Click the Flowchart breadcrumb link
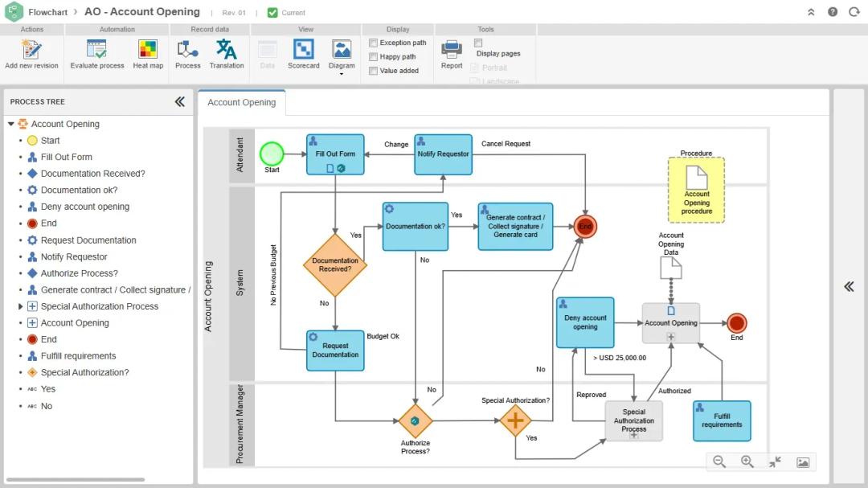Image resolution: width=868 pixels, height=488 pixels. click(48, 12)
